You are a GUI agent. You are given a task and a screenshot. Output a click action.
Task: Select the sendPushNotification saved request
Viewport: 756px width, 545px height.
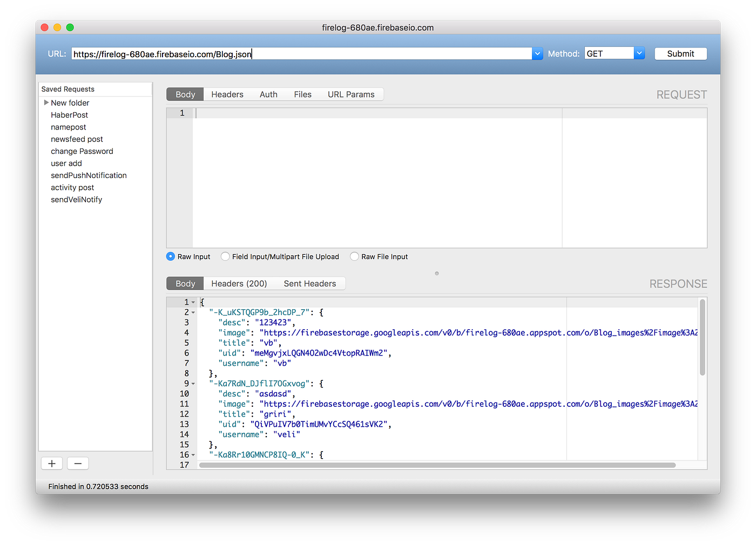[x=89, y=175]
